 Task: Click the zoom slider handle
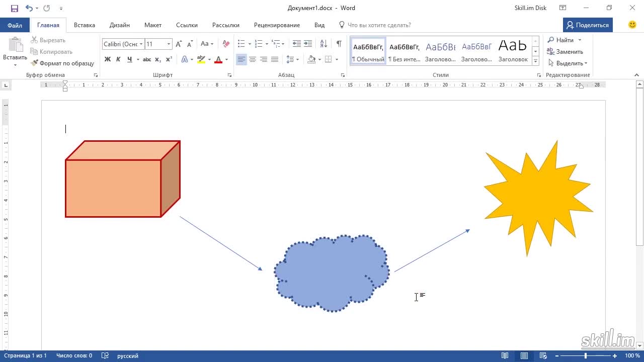point(585,356)
